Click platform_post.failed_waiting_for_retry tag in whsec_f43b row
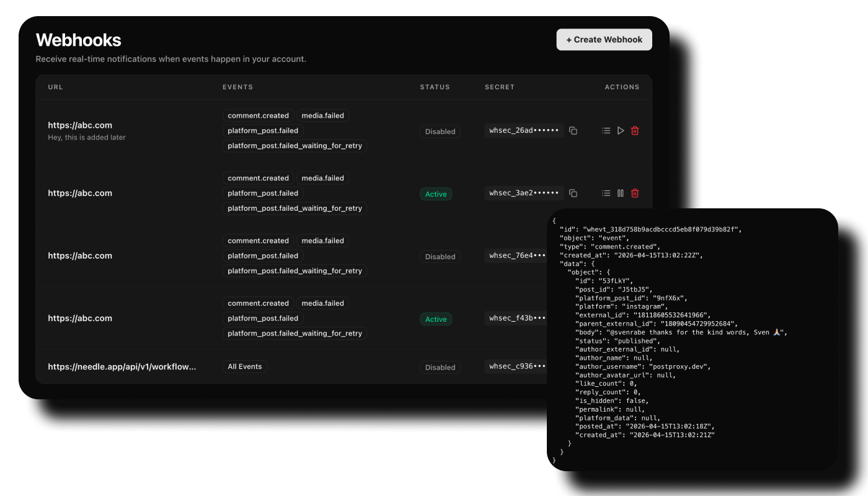Screen dimensions: 868x496 [x=294, y=334]
